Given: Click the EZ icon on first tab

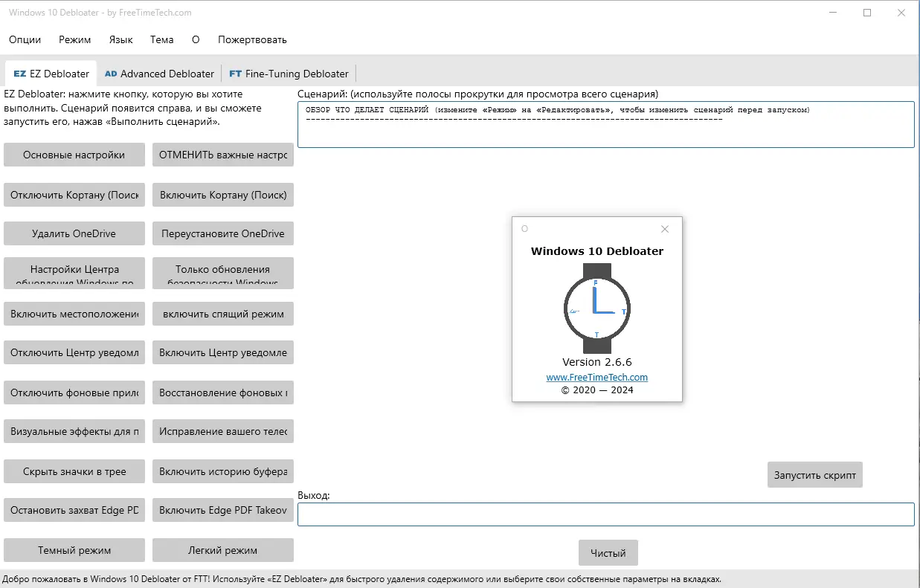Looking at the screenshot, I should (19, 74).
